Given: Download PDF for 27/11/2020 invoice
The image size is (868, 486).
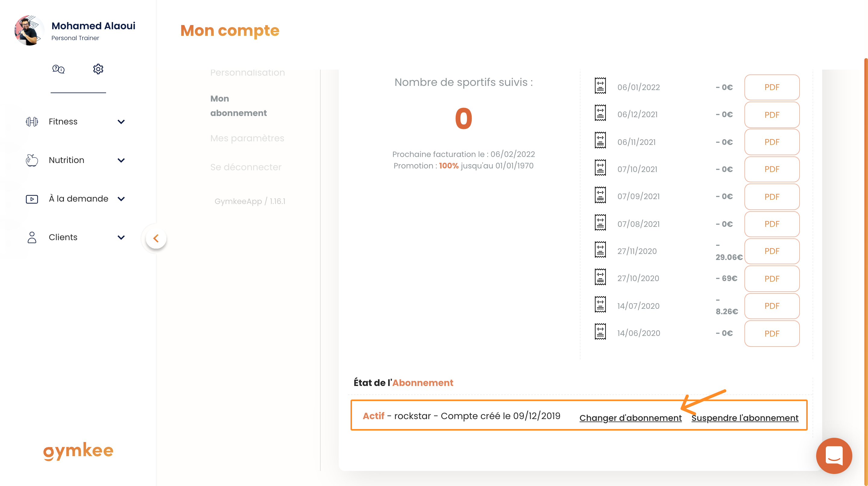Looking at the screenshot, I should pos(772,251).
